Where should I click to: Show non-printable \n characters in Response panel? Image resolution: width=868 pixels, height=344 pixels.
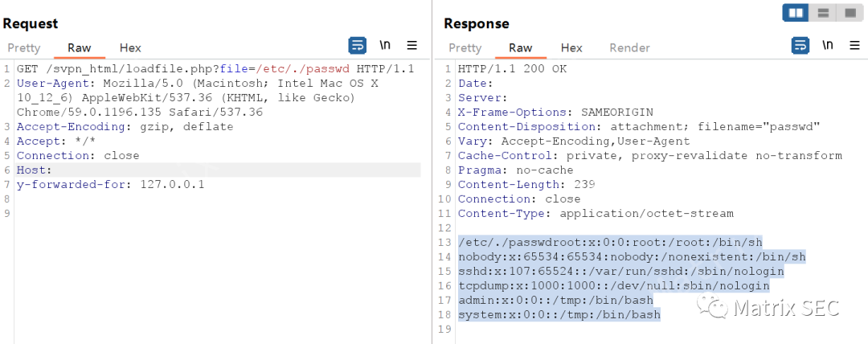tap(828, 46)
